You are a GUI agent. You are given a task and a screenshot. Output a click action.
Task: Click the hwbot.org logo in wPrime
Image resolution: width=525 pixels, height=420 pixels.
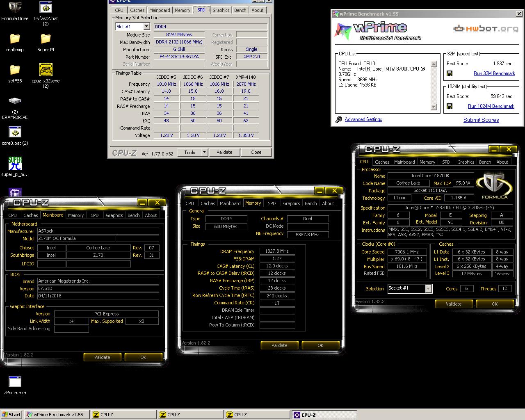pyautogui.click(x=486, y=29)
